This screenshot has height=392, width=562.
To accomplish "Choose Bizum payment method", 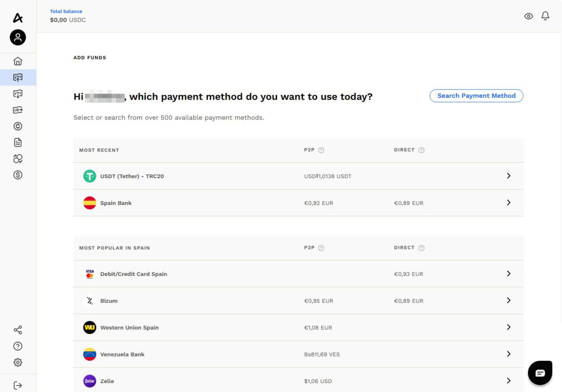I will point(298,301).
